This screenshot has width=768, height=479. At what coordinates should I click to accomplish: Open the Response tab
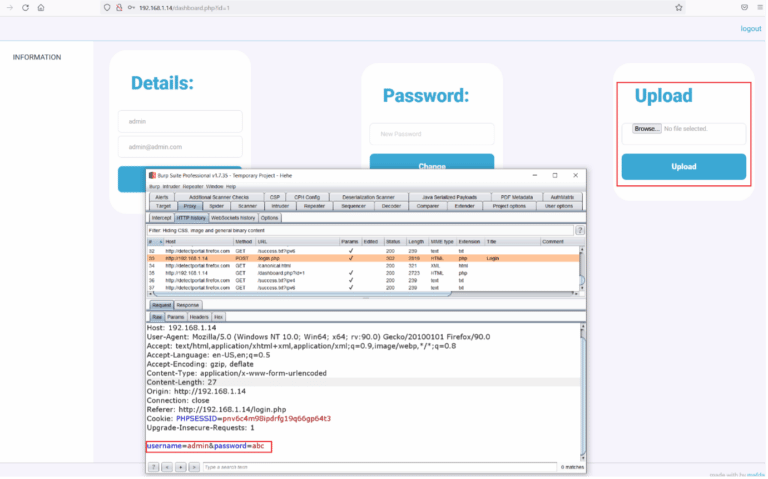pos(188,304)
